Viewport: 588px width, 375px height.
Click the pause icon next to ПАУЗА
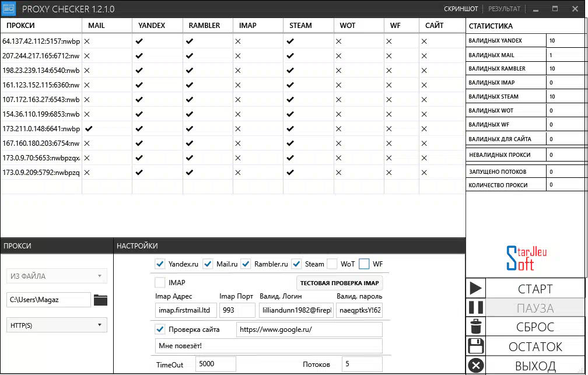pyautogui.click(x=476, y=307)
